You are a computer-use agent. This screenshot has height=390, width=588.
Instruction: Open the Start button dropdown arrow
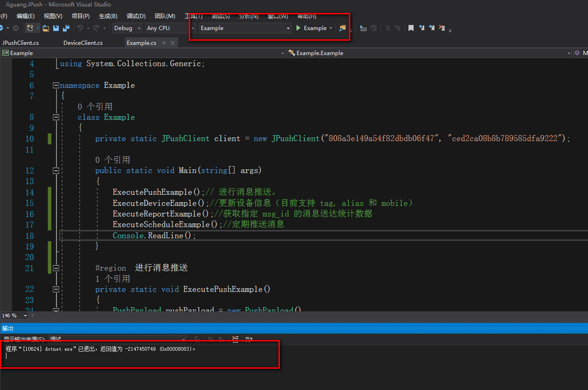(x=331, y=28)
